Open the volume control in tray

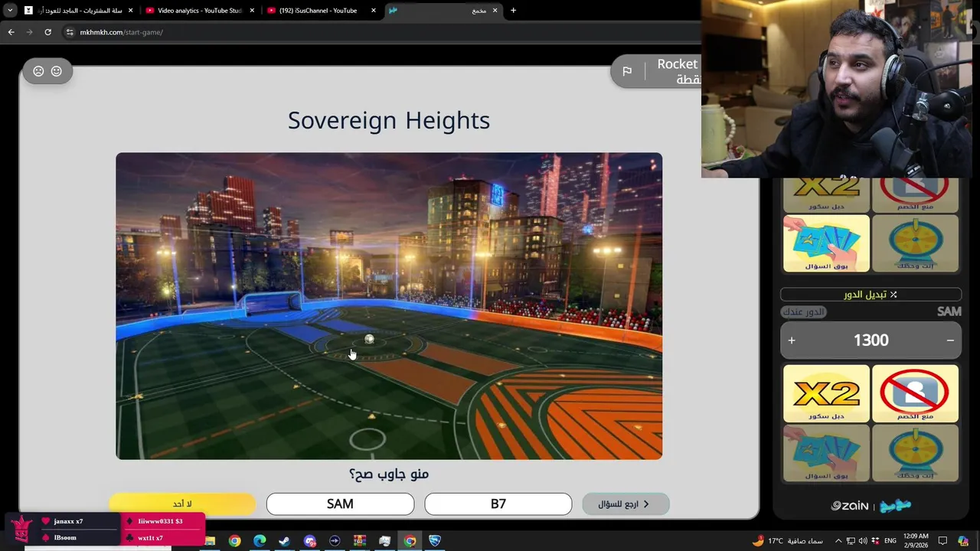[863, 541]
